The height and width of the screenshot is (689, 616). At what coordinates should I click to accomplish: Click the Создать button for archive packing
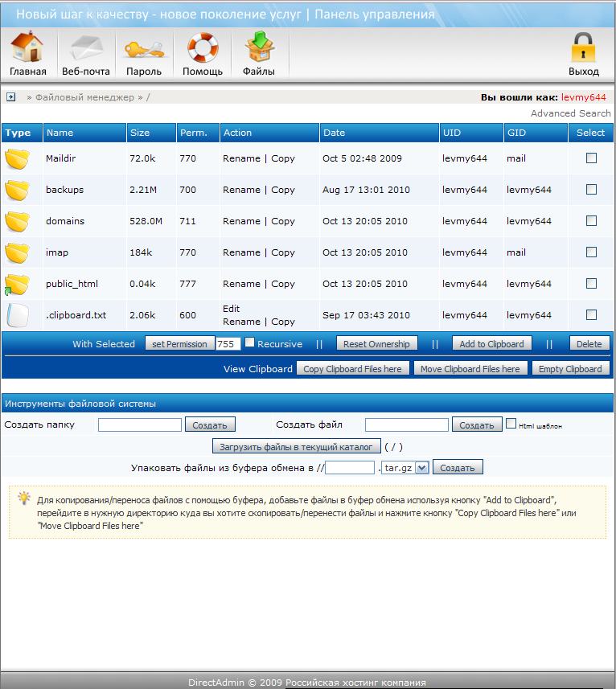point(458,468)
